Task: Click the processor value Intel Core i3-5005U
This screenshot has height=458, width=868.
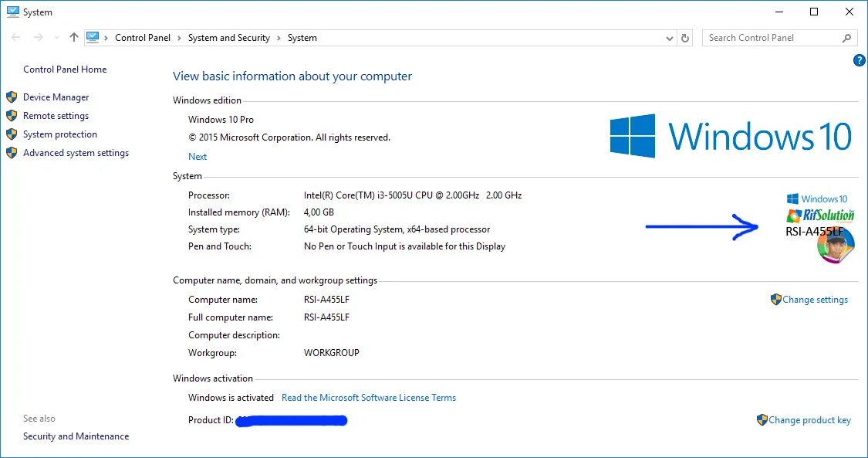Action: coord(413,195)
